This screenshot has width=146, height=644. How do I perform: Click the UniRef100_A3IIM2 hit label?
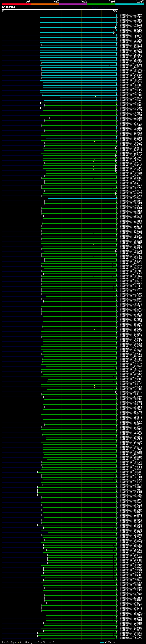pos(131,128)
